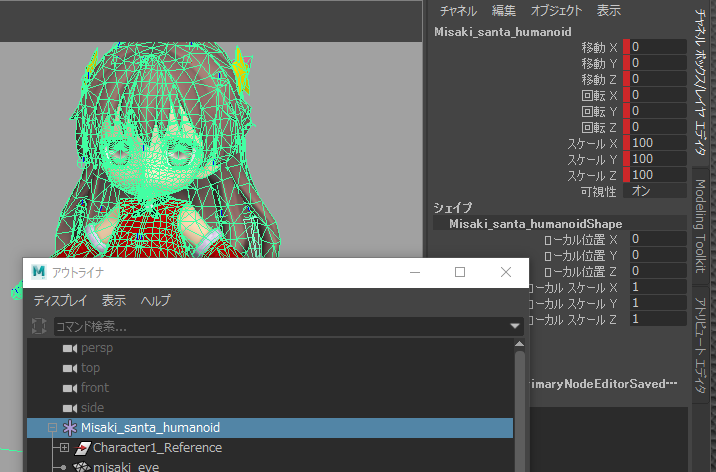Image resolution: width=716 pixels, height=472 pixels.
Task: Select Misaki_santa_humanoid row in Outliner
Action: pyautogui.click(x=270, y=428)
